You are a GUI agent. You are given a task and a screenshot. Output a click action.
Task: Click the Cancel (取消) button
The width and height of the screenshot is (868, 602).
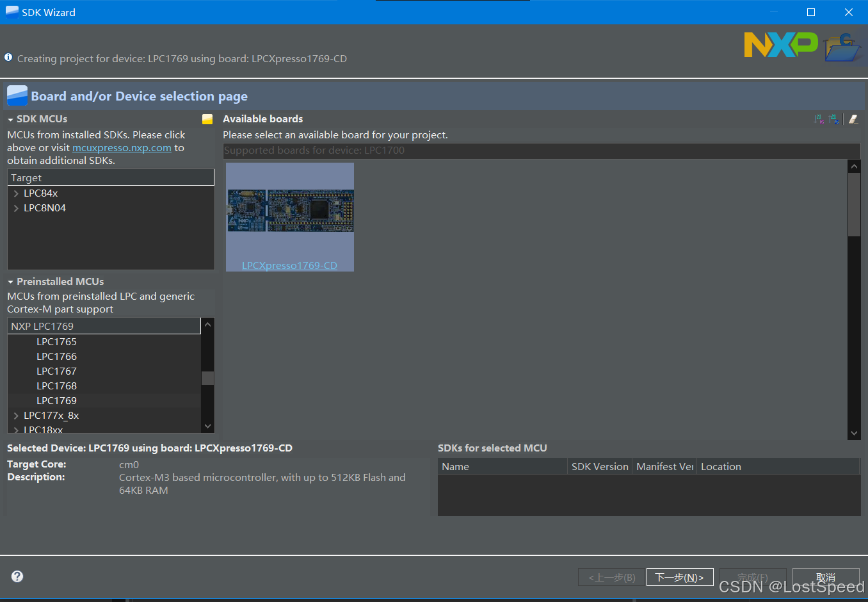[826, 578]
